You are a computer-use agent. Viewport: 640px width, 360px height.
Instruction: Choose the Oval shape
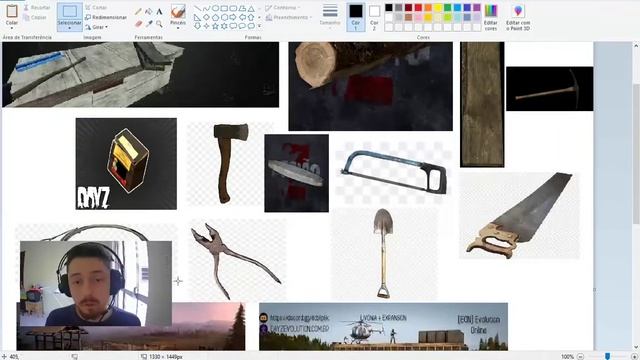click(216, 8)
